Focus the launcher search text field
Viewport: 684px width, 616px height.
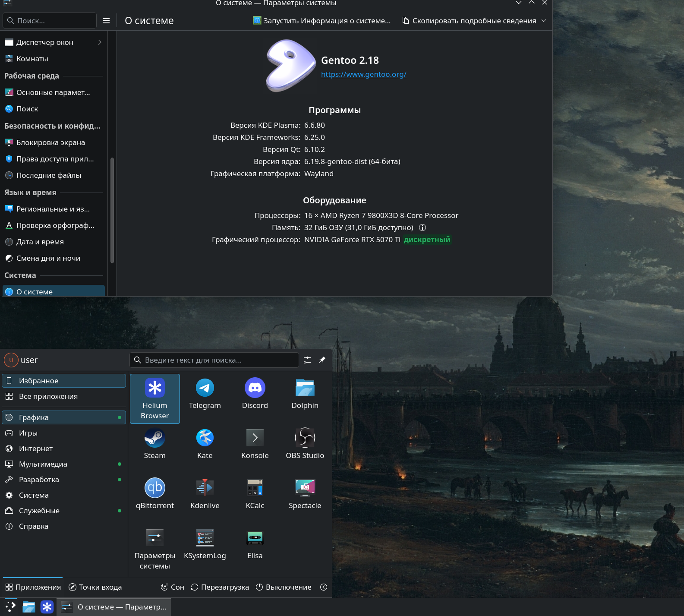point(214,360)
